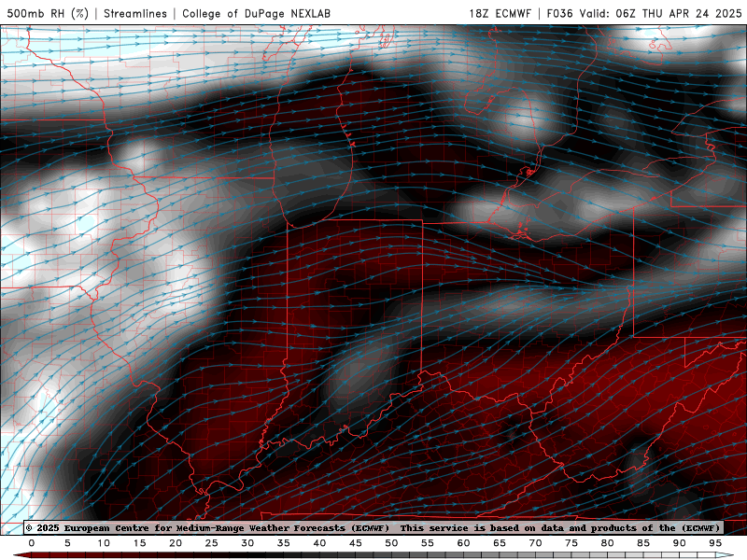Screen dimensions: 747x560
Task: Select the "40" legend number
Action: tap(319, 543)
